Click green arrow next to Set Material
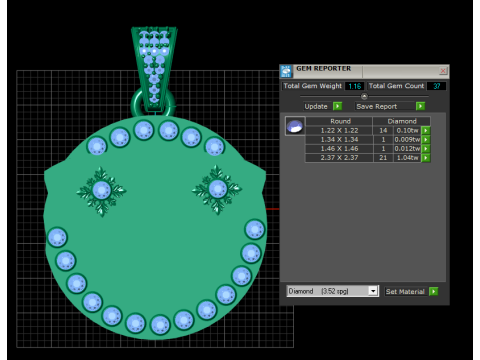480x360 pixels. pos(433,291)
